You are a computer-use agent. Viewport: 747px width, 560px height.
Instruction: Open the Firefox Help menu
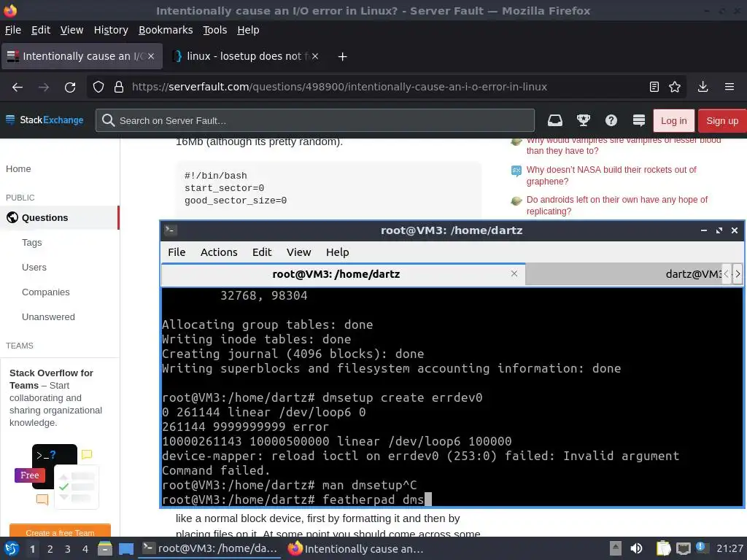[248, 30]
